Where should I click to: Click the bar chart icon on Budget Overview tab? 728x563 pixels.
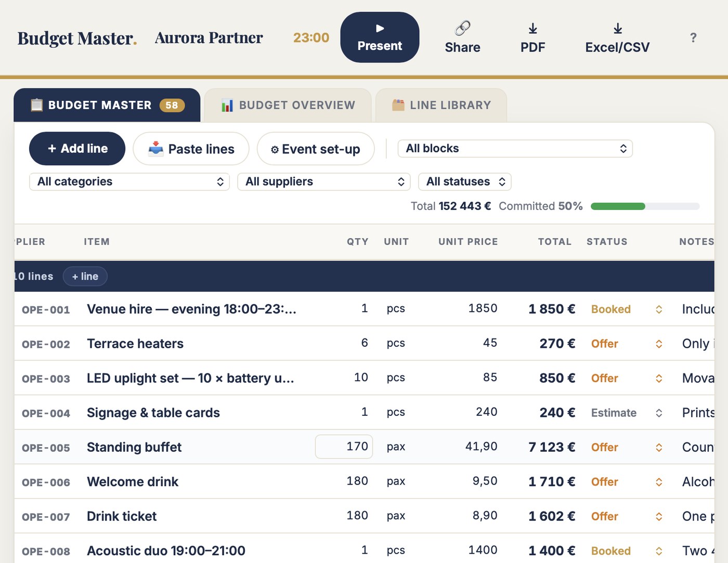pyautogui.click(x=227, y=105)
